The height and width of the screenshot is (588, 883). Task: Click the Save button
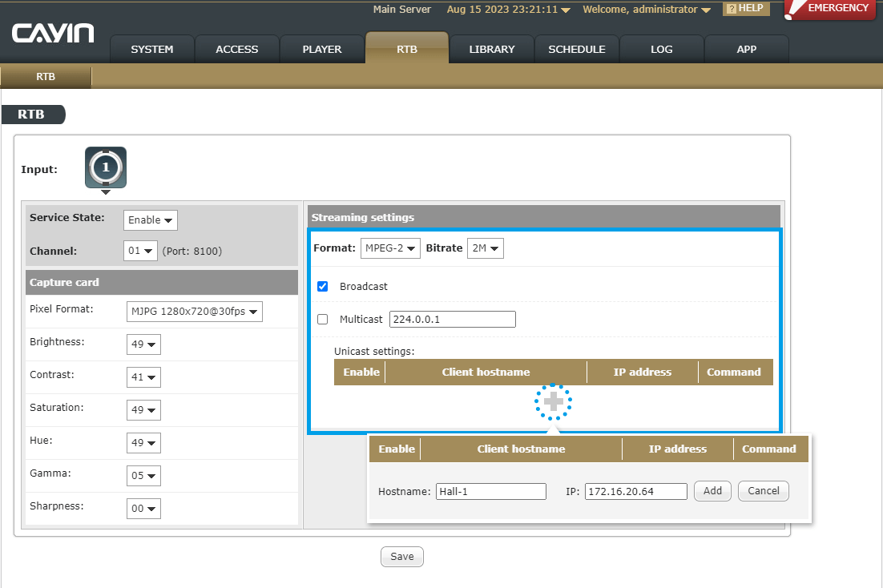coord(402,557)
